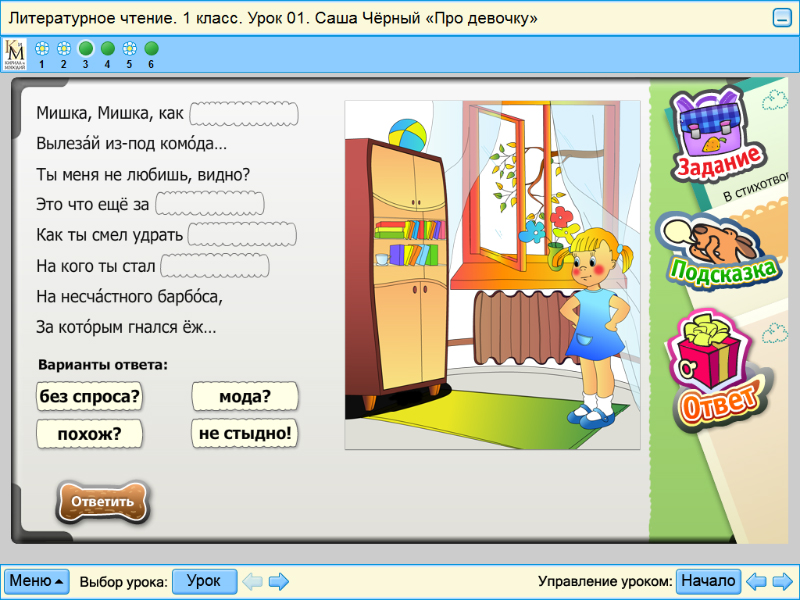The image size is (800, 600).
Task: Select the answer option 'без спроса?'
Action: 89,397
